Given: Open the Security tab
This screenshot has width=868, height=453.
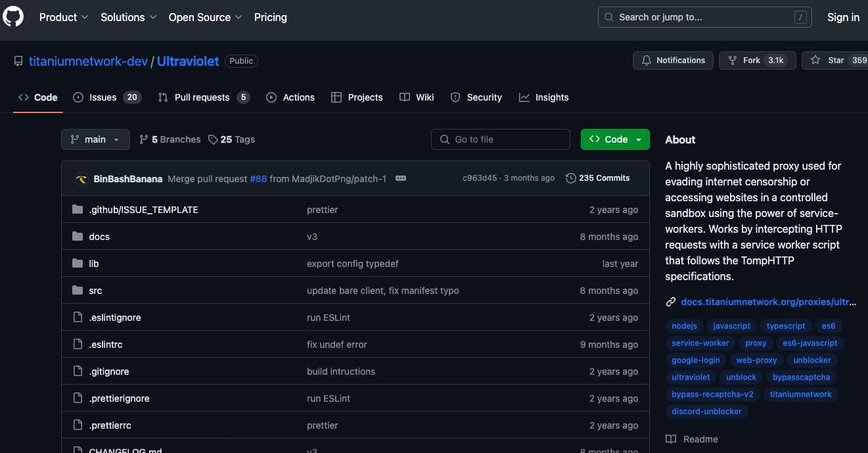Looking at the screenshot, I should [476, 97].
